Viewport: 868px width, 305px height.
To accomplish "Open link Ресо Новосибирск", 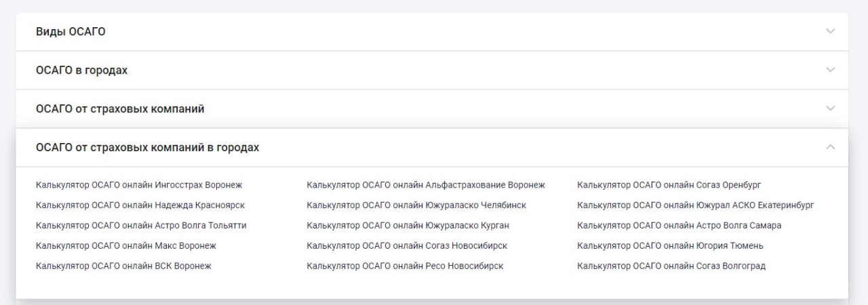I will pos(405,266).
